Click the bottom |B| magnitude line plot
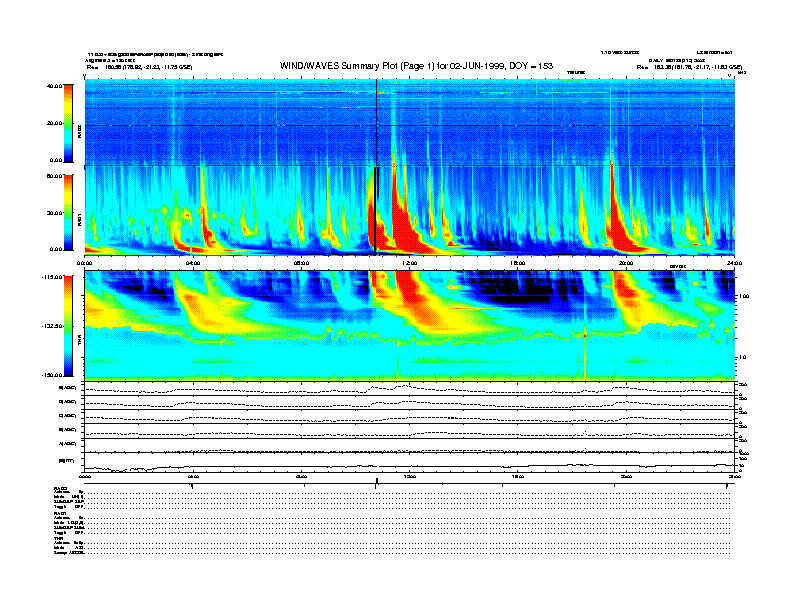Image resolution: width=792 pixels, height=612 pixels. [409, 463]
